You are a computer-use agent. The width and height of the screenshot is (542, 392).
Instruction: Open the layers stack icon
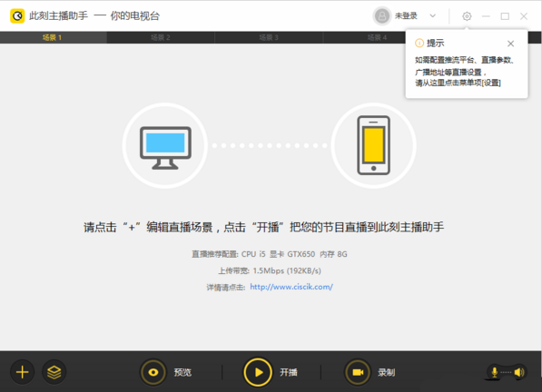(54, 372)
